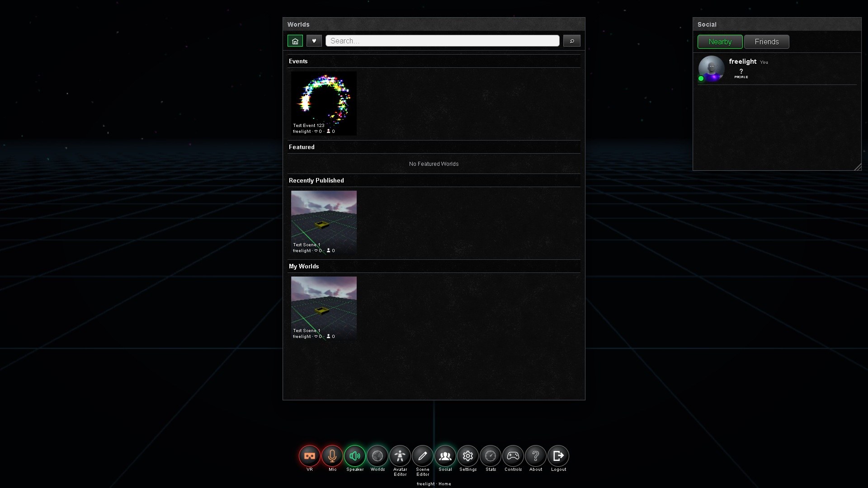Mute the Speaker button
This screenshot has height=488, width=868.
point(355,456)
